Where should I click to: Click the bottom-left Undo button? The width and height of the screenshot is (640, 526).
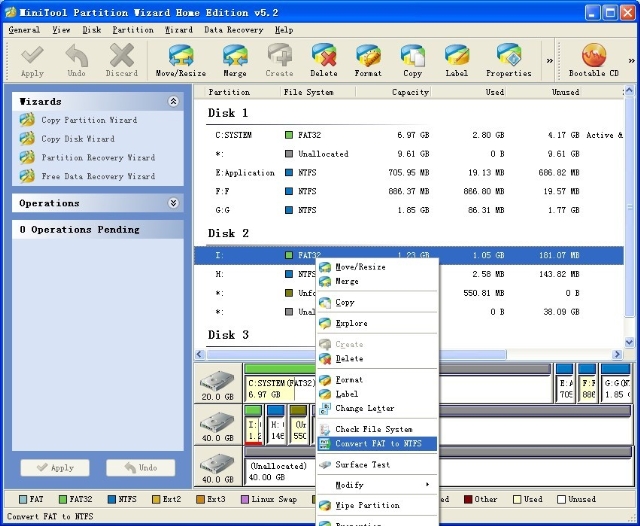click(x=141, y=468)
